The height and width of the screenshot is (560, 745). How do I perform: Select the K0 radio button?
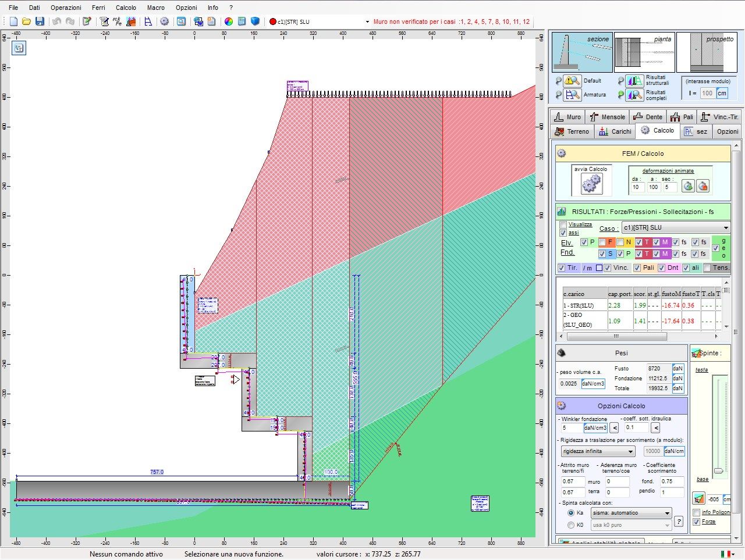coord(572,525)
